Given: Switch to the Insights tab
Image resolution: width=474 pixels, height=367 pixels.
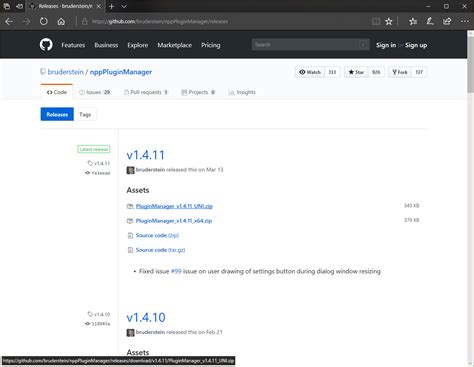Looking at the screenshot, I should (242, 92).
